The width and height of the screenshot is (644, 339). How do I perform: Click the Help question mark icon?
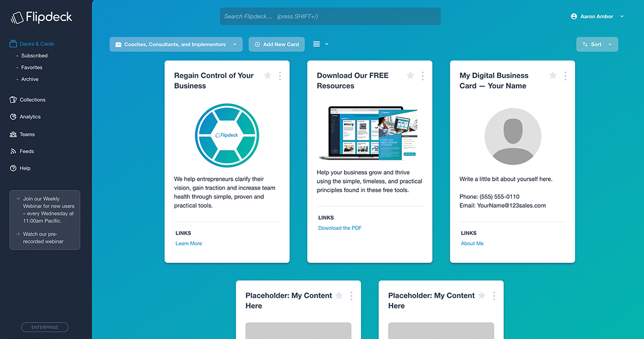coord(13,168)
